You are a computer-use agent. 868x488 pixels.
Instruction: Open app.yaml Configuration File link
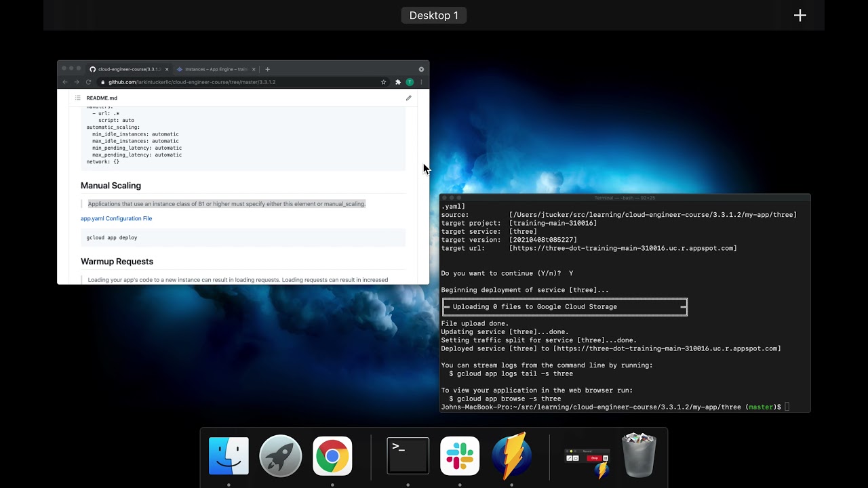tap(116, 218)
